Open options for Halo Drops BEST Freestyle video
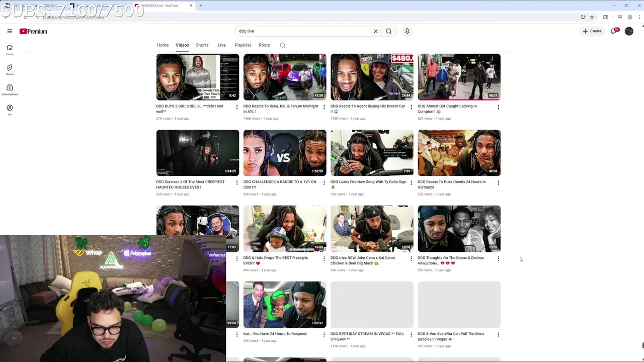644x362 pixels. [324, 258]
